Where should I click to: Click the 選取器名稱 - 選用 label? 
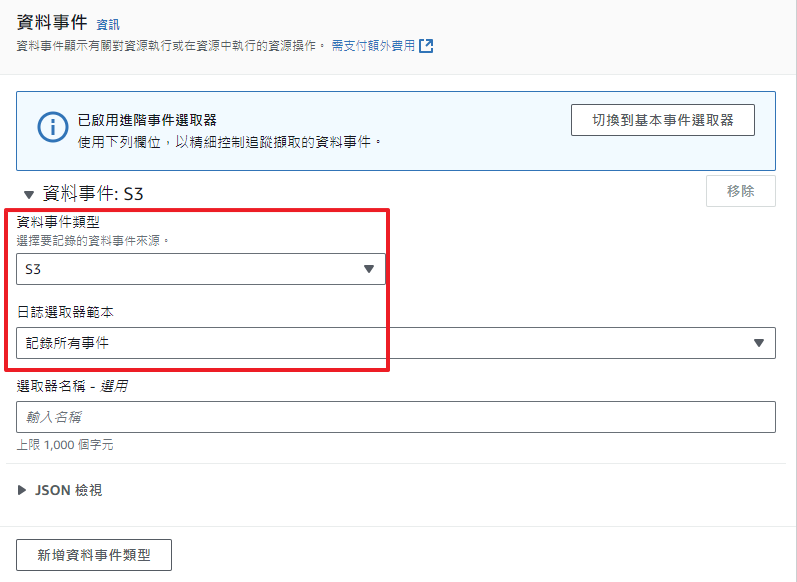[x=72, y=386]
